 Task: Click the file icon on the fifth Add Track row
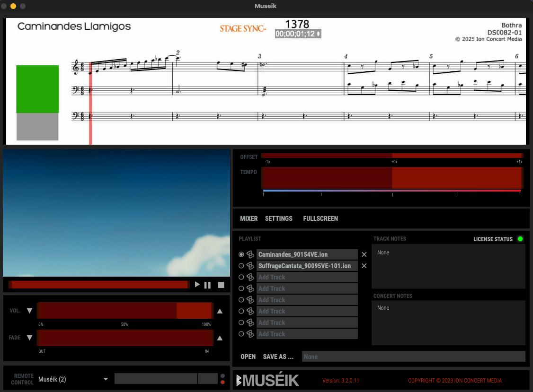click(250, 322)
